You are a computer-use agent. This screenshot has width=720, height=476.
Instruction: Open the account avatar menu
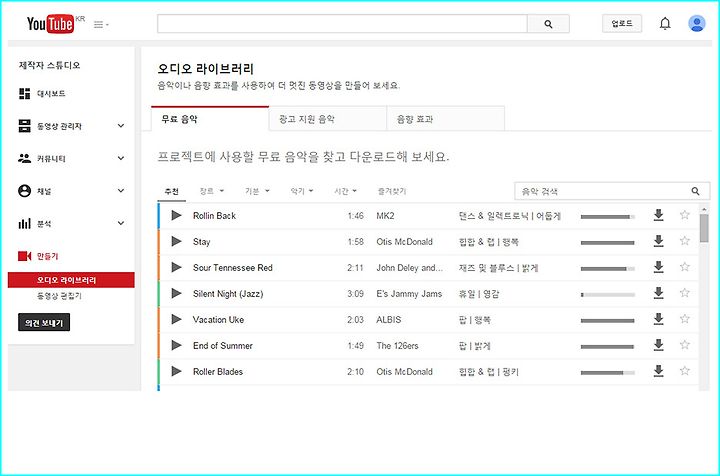(697, 23)
